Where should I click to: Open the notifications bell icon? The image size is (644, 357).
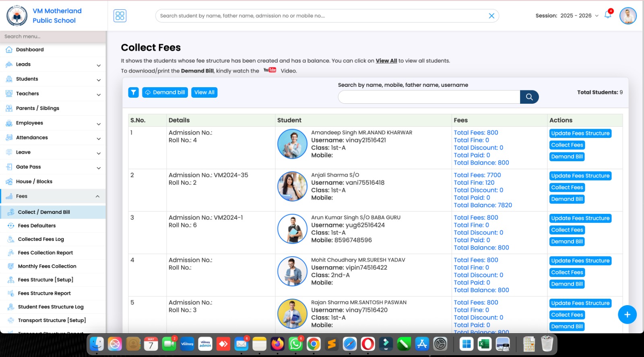point(608,15)
